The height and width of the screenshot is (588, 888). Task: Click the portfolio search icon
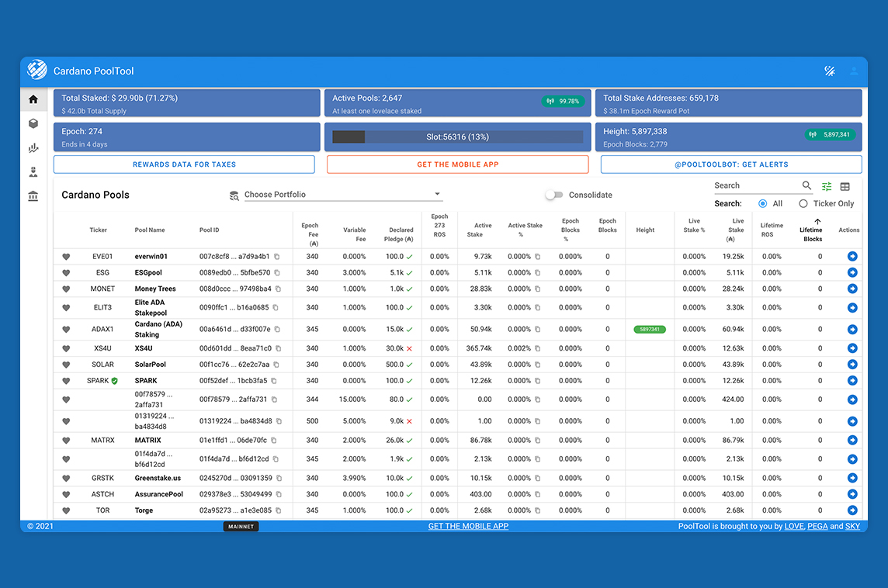pyautogui.click(x=234, y=195)
